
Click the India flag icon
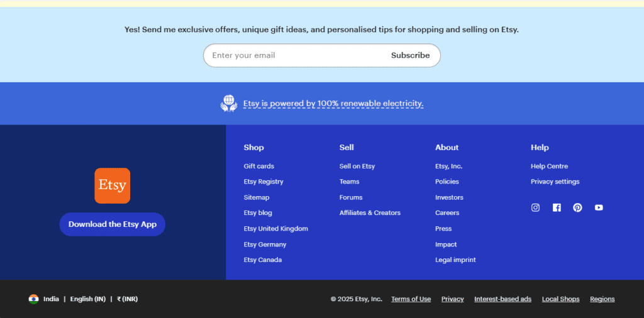click(x=34, y=299)
